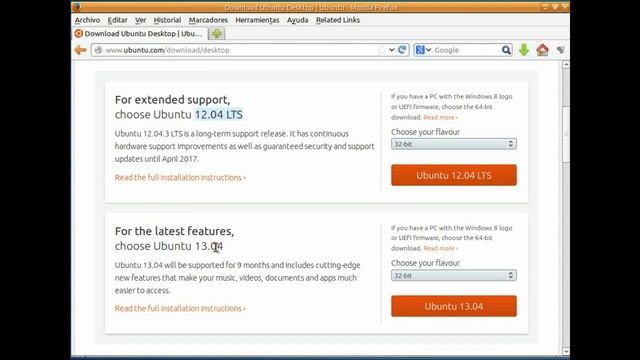Open Google search engine selector

click(423, 50)
